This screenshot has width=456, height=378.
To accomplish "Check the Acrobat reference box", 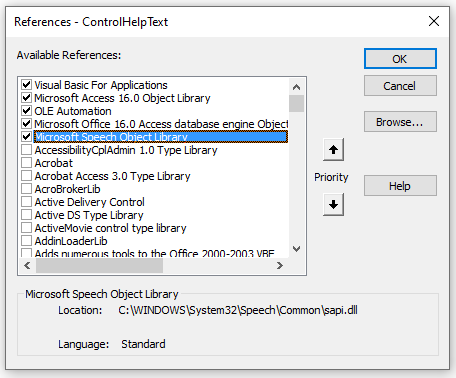I will [x=26, y=163].
